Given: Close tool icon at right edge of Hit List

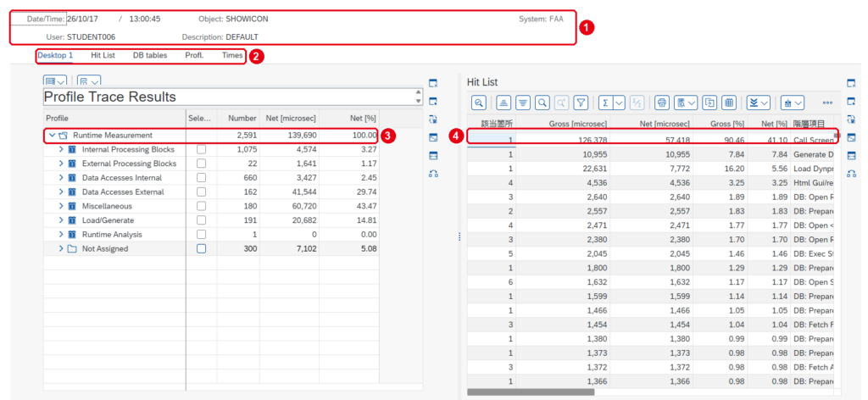Looking at the screenshot, I should tap(851, 83).
